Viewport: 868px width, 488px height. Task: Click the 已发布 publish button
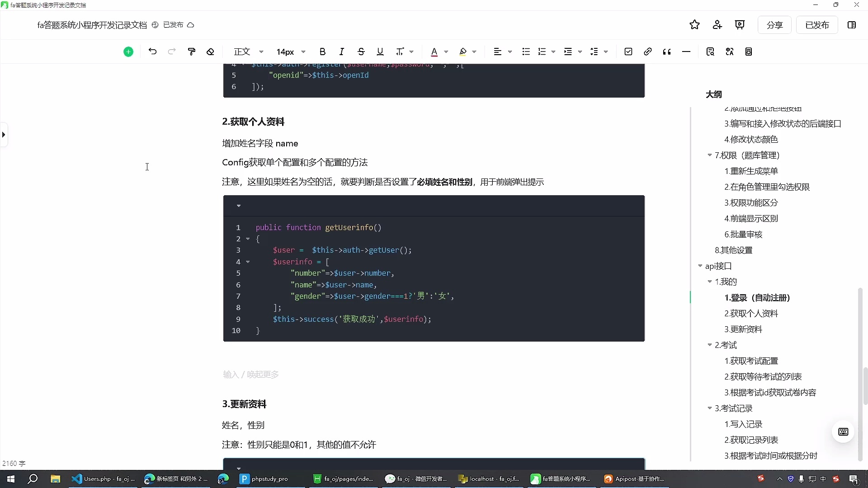click(x=817, y=25)
